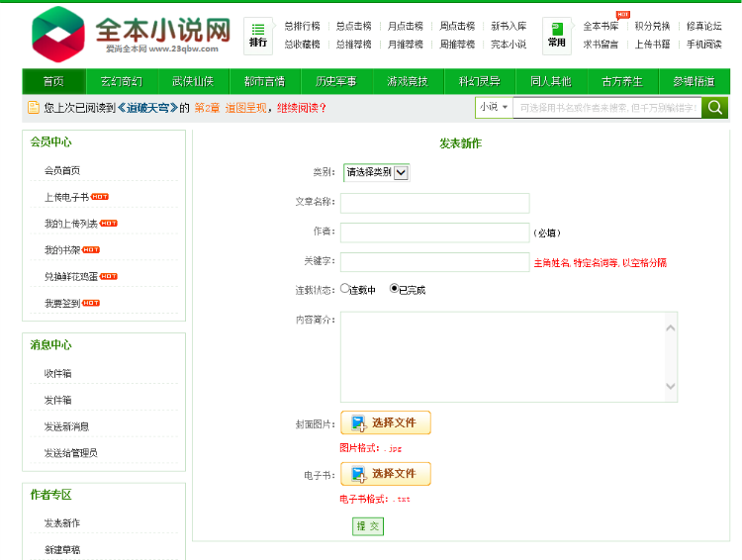Open the 玄幻奇幻 navigation tab
This screenshot has height=560, width=742.
tap(121, 81)
